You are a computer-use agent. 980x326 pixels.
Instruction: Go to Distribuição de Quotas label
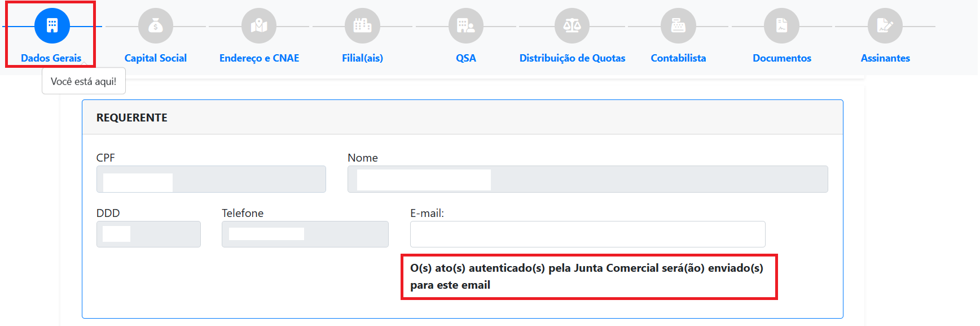572,58
